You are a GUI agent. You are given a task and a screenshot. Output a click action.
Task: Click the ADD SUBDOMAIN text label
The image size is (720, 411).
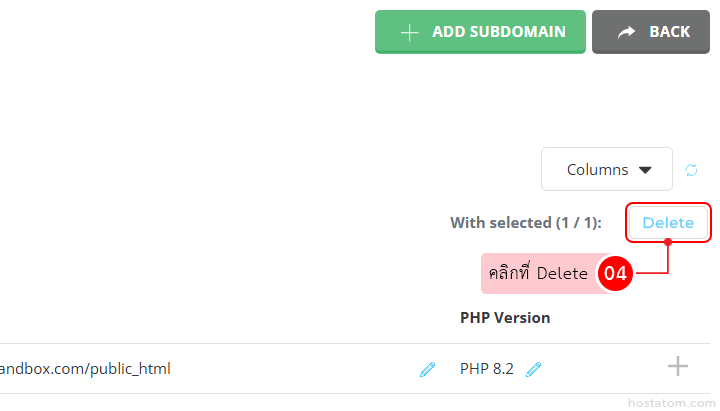pyautogui.click(x=498, y=32)
